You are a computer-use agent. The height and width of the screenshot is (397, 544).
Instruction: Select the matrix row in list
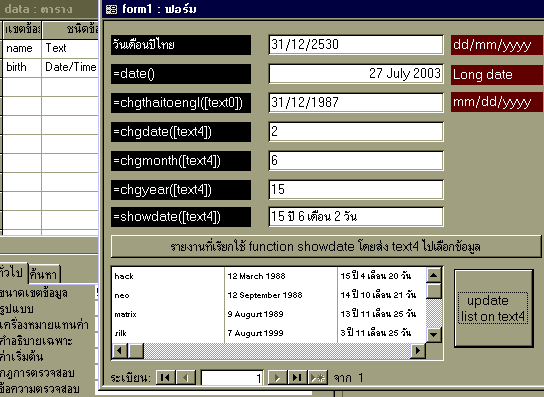point(269,314)
